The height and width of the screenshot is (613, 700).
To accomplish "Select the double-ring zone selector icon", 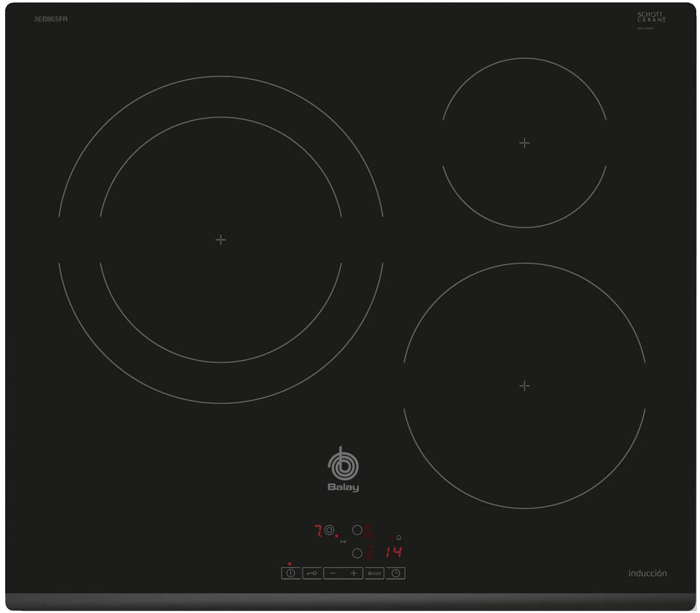I will coord(329,530).
